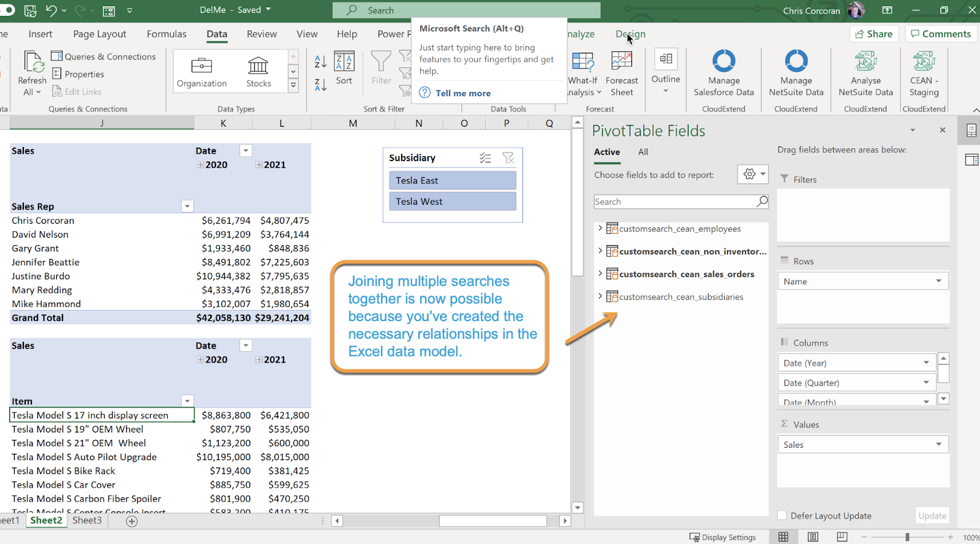Switch to Page Break Preview in status bar
The image size is (980, 544).
tap(842, 537)
